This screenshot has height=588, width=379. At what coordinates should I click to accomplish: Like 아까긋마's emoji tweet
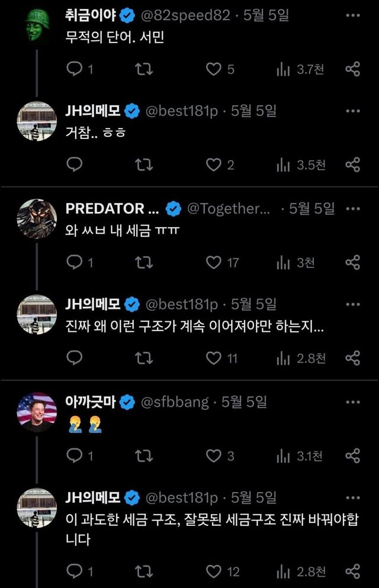click(213, 455)
